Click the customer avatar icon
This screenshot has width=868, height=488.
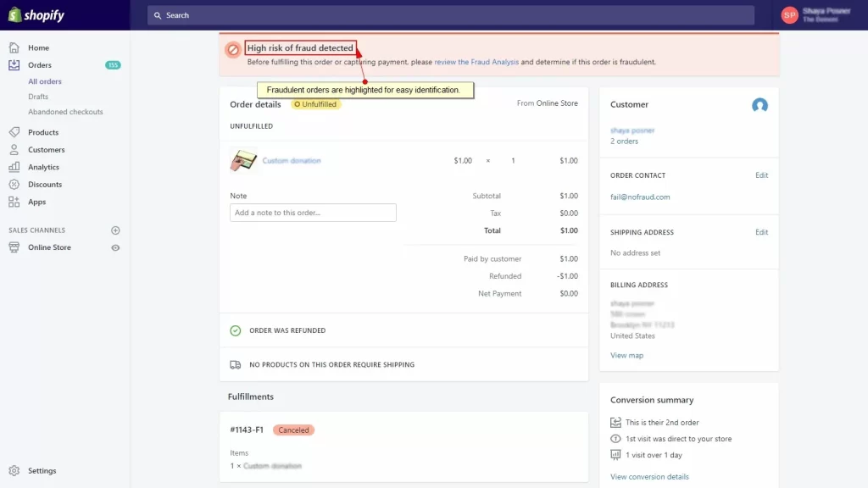tap(759, 105)
